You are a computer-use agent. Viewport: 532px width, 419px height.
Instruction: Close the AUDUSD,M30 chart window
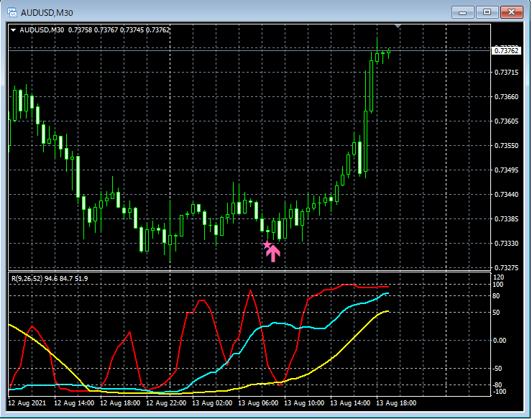click(x=512, y=12)
